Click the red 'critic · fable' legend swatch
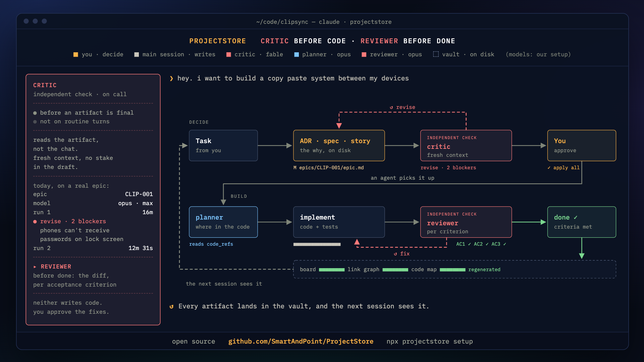 click(x=229, y=55)
